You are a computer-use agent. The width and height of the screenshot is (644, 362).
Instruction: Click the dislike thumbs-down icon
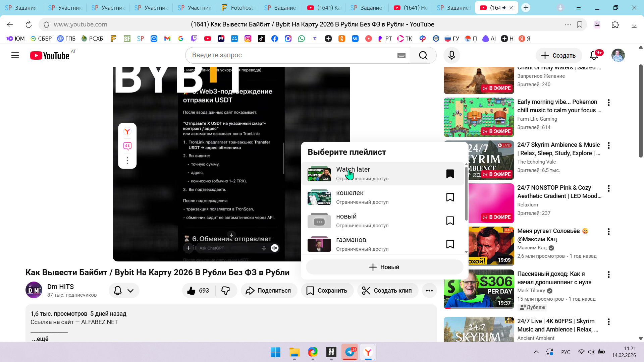226,291
